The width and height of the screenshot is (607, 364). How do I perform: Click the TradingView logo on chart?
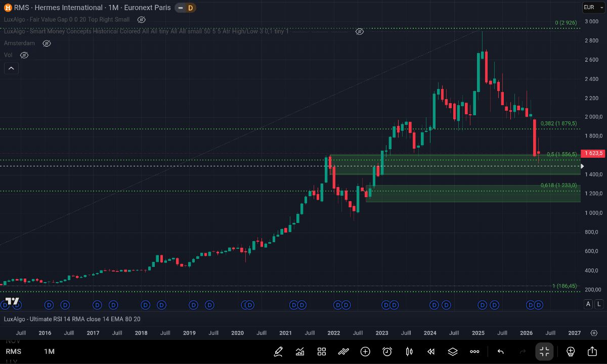pos(12,301)
